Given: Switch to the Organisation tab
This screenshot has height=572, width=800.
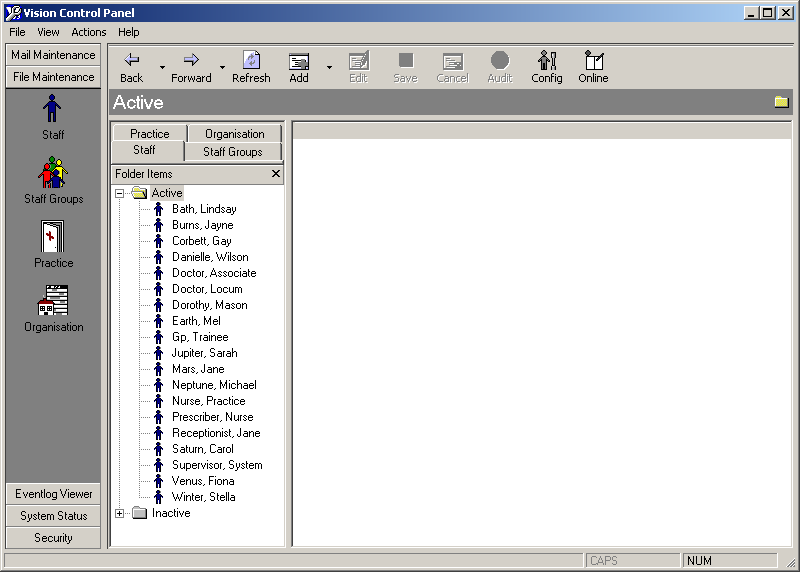Looking at the screenshot, I should pyautogui.click(x=235, y=134).
